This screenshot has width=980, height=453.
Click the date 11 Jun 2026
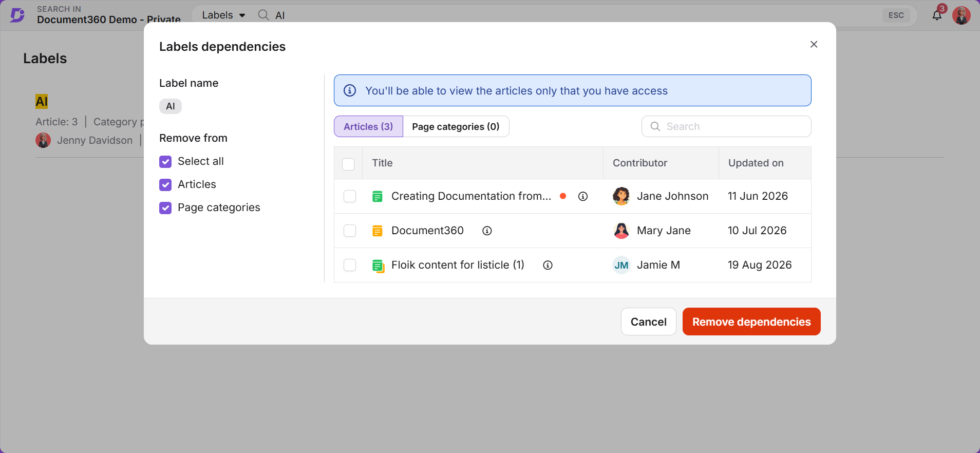(x=758, y=196)
